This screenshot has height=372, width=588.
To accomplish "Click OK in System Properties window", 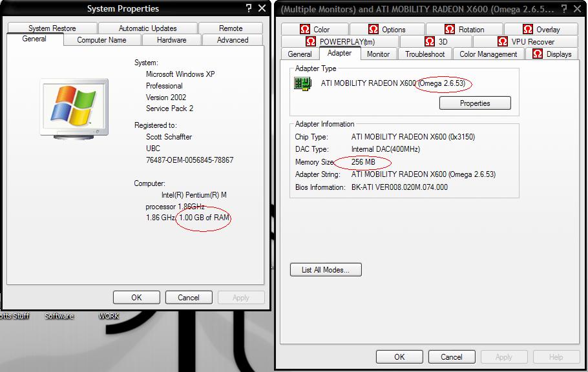I will point(136,297).
